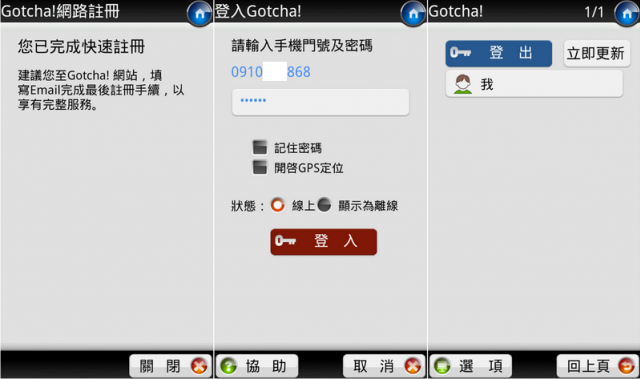Click the 關閉 button

pos(170,366)
